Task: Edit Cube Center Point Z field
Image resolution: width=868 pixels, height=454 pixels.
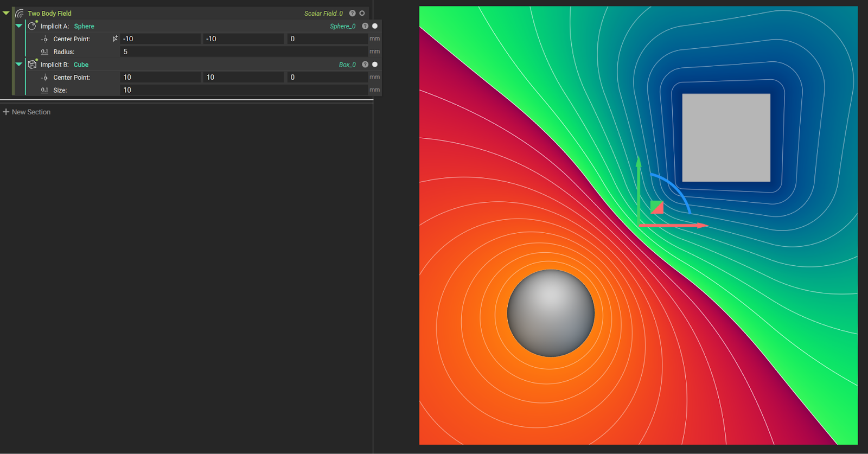Action: tap(328, 77)
